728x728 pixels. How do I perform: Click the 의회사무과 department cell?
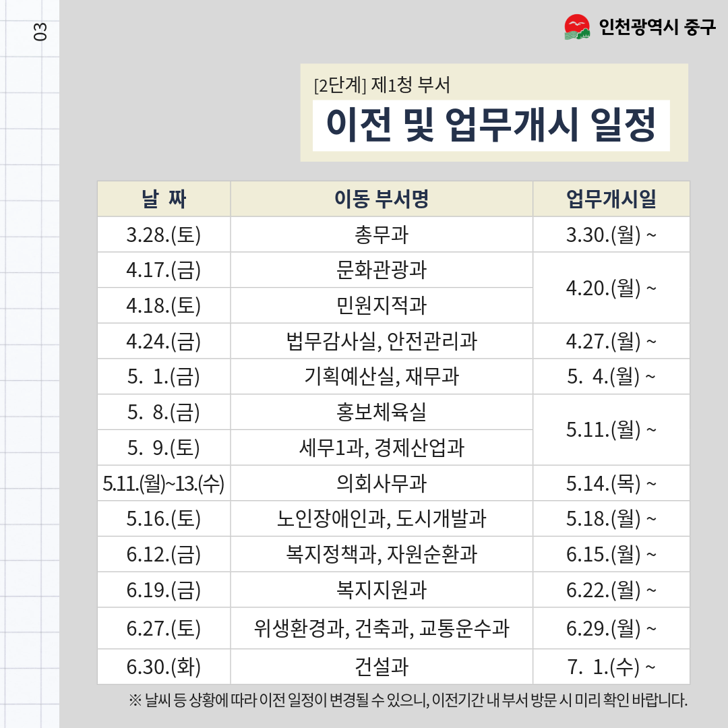click(x=382, y=483)
